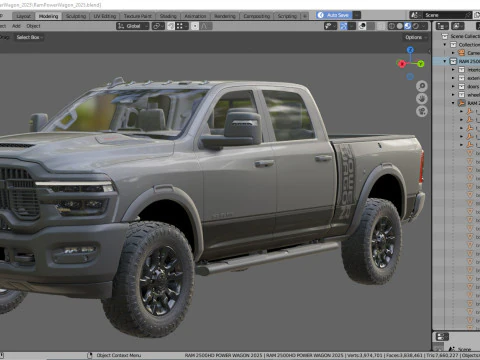480x360 pixels.
Task: Click the red X axis gizmo
Action: pyautogui.click(x=402, y=64)
